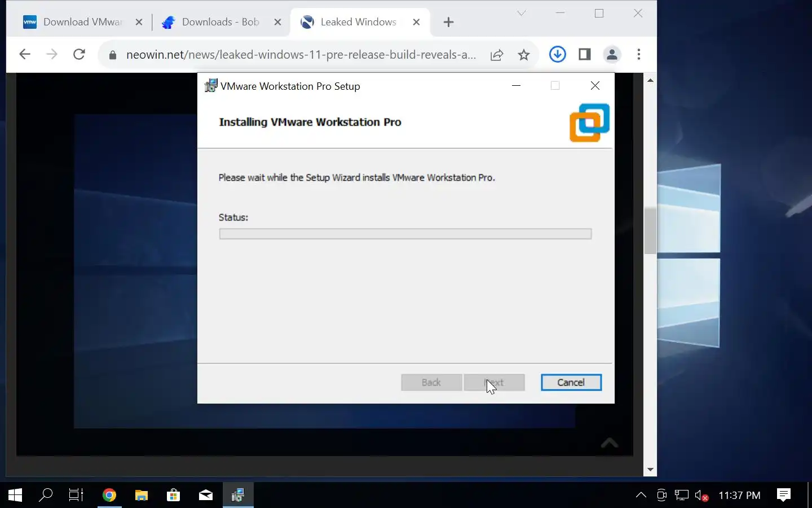Click the disabled Back button in setup
The height and width of the screenshot is (508, 812).
[431, 382]
